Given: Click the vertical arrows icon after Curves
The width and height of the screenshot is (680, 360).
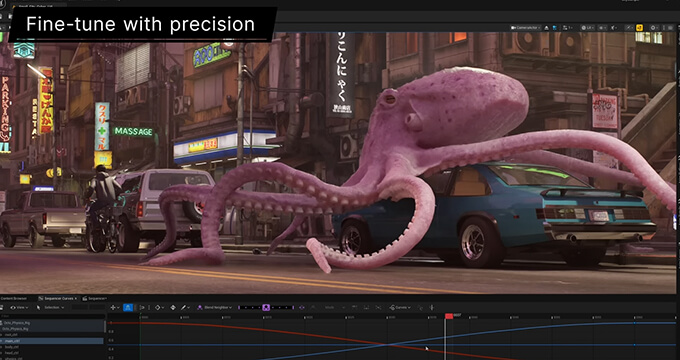Looking at the screenshot, I should 432,308.
